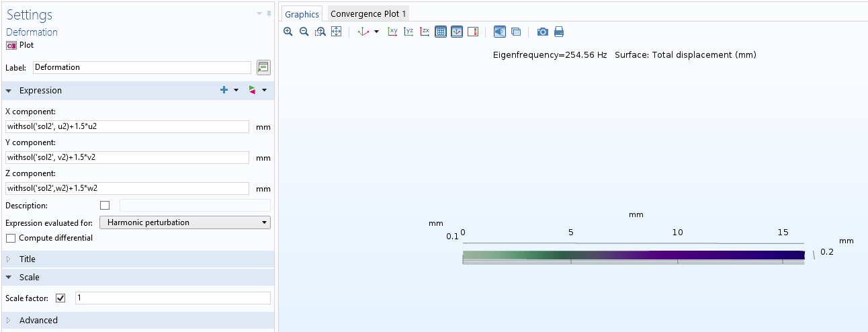Click the Zoom In magnifier icon
This screenshot has height=332, width=868.
pyautogui.click(x=288, y=32)
